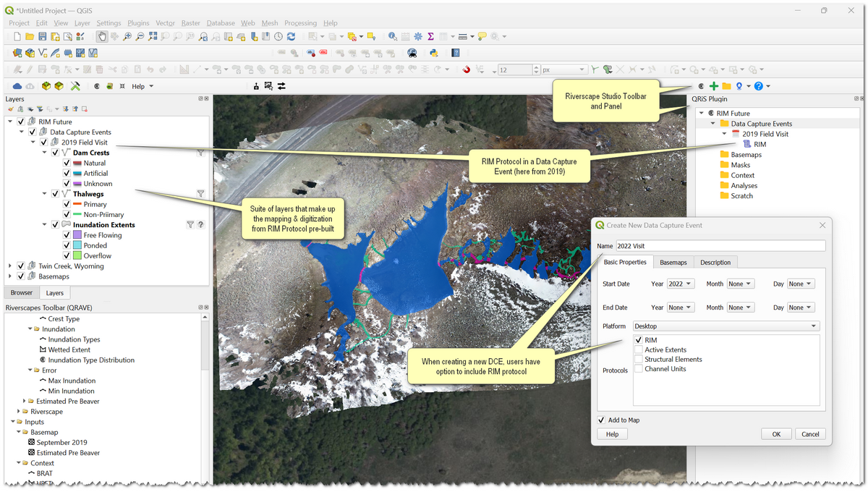
Task: Click Remove Layer icon in Layers toolbar
Action: [85, 109]
